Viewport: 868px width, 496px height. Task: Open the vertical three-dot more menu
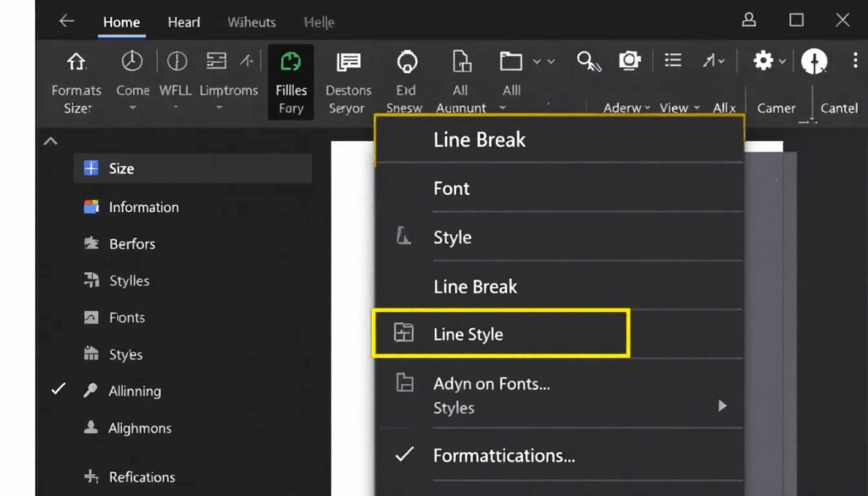(x=855, y=60)
